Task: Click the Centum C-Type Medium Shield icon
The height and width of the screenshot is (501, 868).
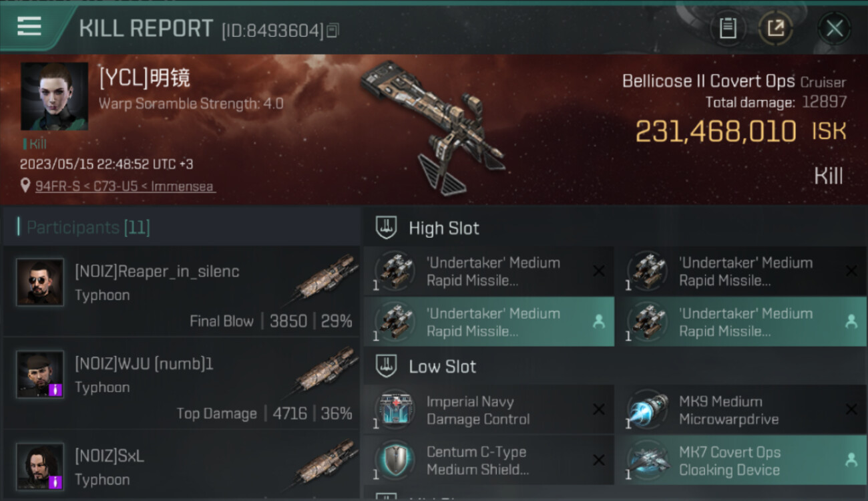Action: coord(395,460)
